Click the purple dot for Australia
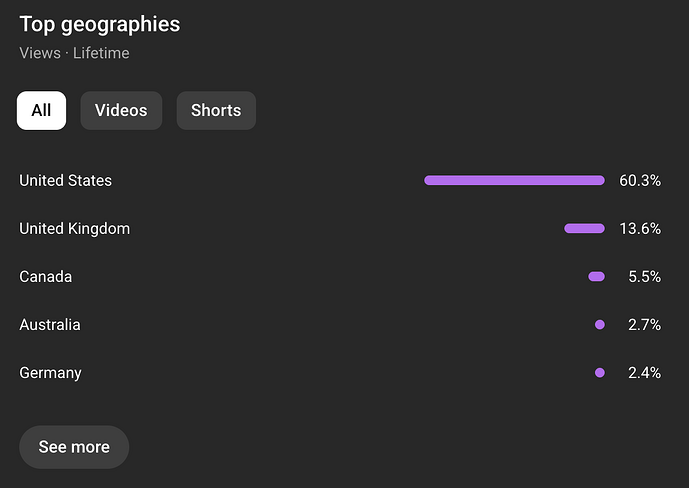The height and width of the screenshot is (488, 689). pos(600,325)
